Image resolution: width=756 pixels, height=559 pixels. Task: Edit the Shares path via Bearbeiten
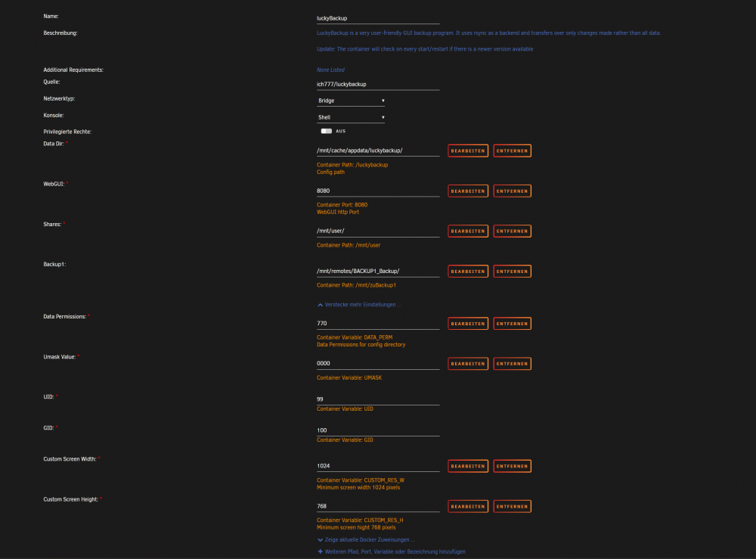(x=468, y=231)
